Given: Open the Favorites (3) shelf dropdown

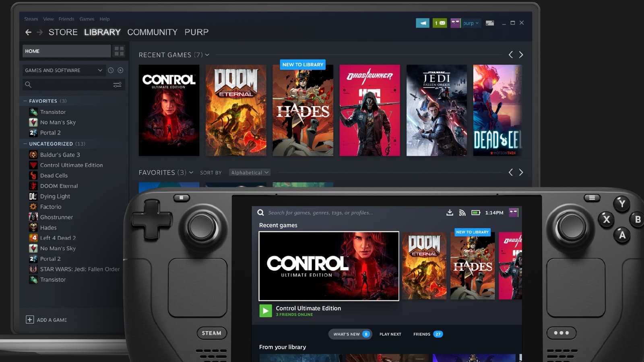Looking at the screenshot, I should pyautogui.click(x=191, y=173).
